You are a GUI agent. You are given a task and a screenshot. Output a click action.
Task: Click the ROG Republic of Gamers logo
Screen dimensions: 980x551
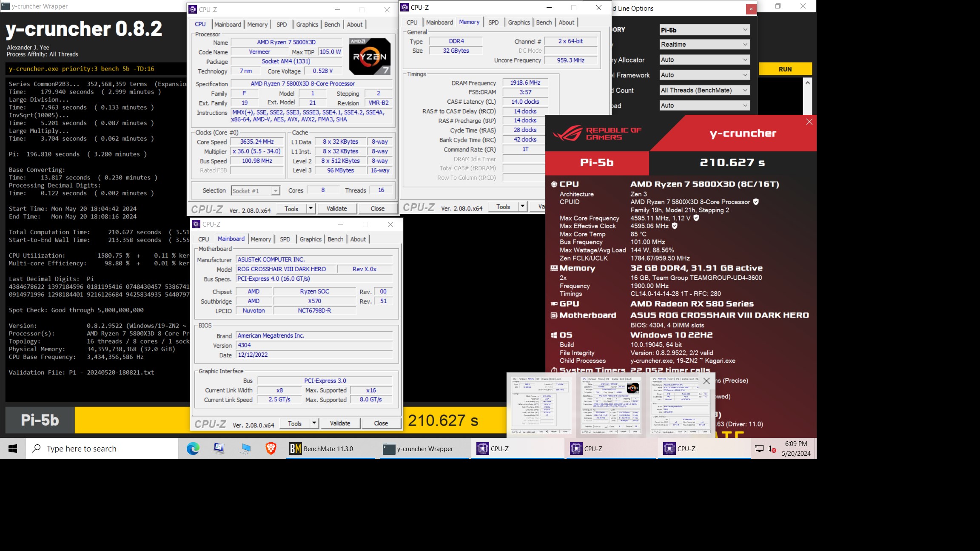pos(597,133)
